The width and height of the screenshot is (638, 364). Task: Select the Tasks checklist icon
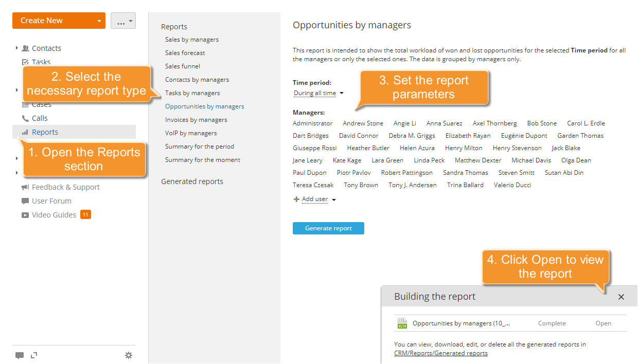[25, 62]
